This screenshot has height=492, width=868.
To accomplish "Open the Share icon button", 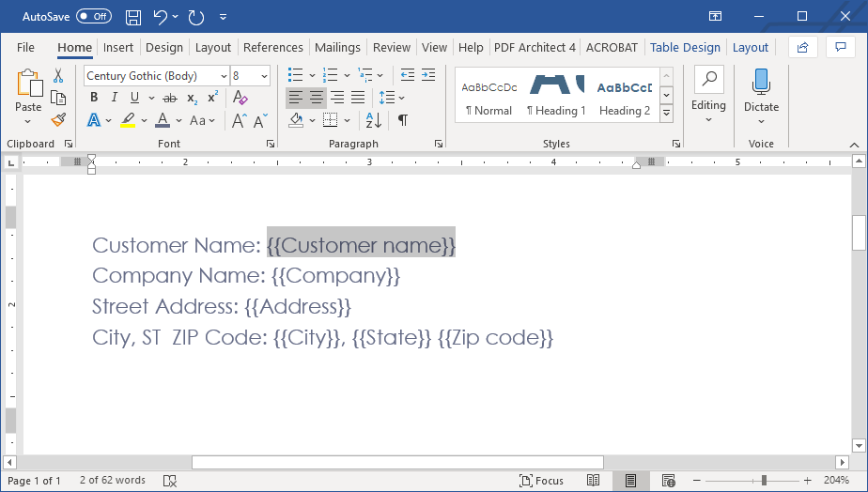I will pos(802,48).
